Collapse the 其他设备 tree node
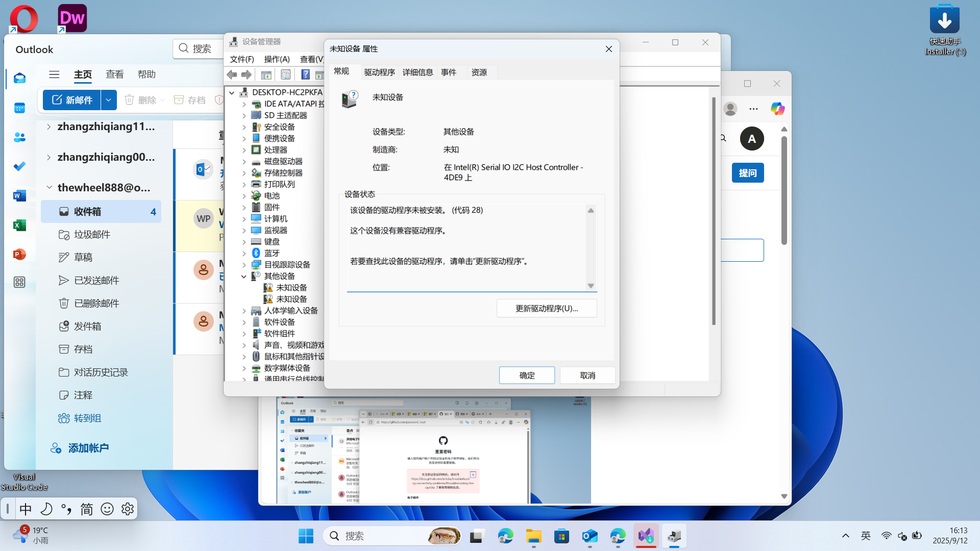 244,276
